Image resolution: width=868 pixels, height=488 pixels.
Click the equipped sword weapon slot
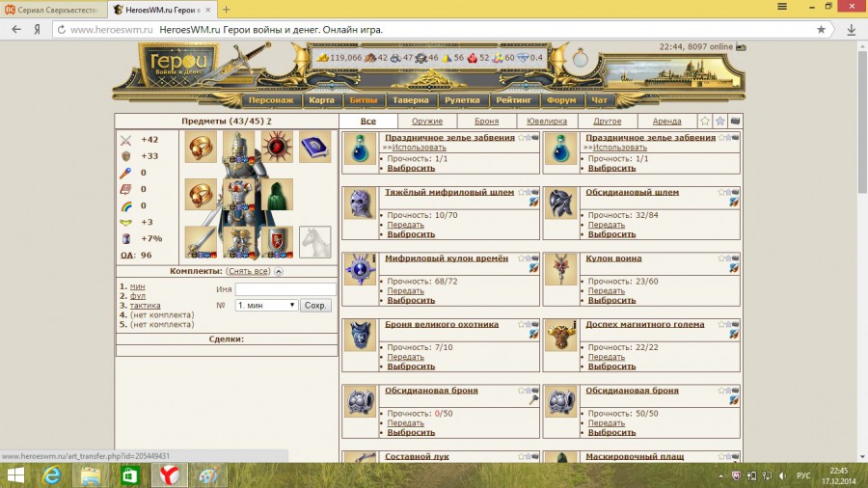tap(201, 242)
